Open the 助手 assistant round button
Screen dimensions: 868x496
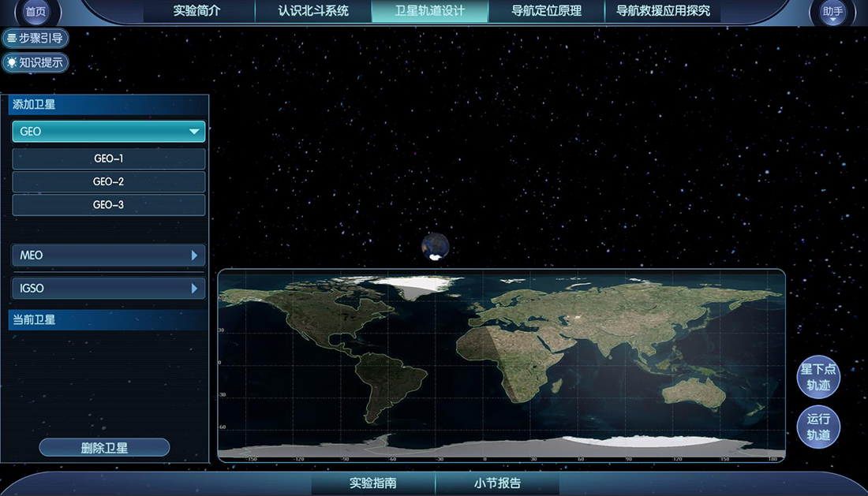coord(832,12)
